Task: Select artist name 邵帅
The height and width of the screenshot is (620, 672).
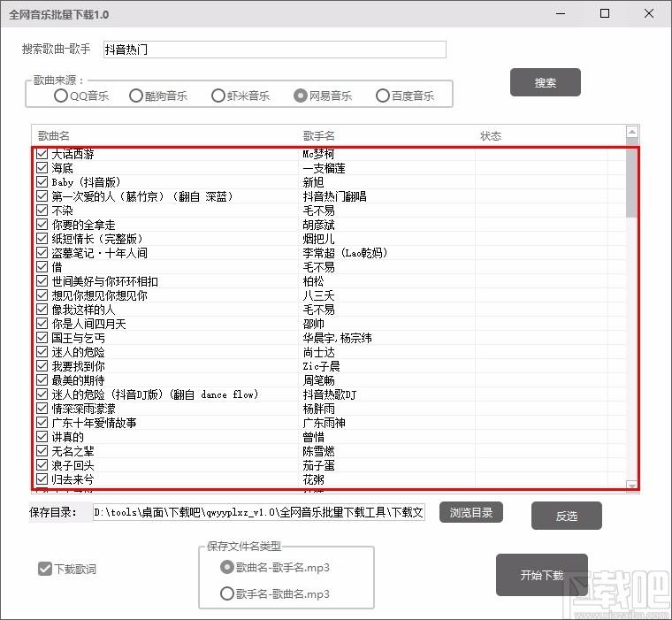Action: pos(313,324)
